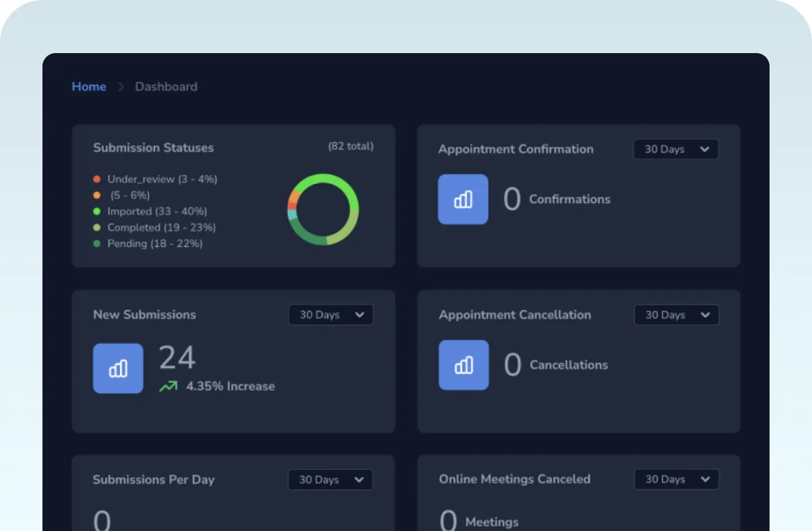Click the New Submissions card title
Viewport: 812px width, 531px height.
click(145, 315)
